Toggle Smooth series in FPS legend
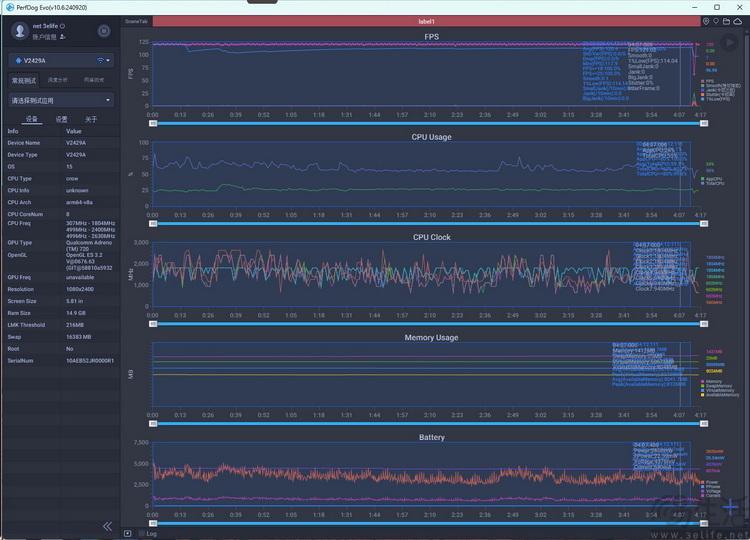 point(720,86)
